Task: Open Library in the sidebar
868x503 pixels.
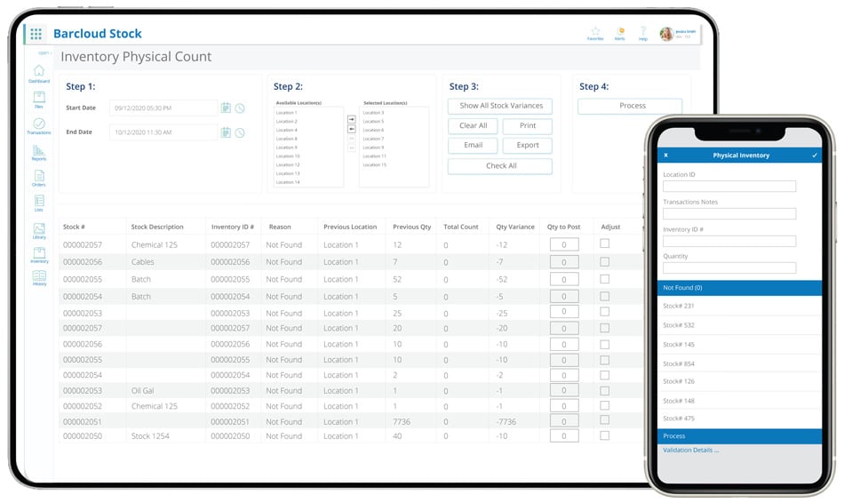Action: pyautogui.click(x=39, y=230)
